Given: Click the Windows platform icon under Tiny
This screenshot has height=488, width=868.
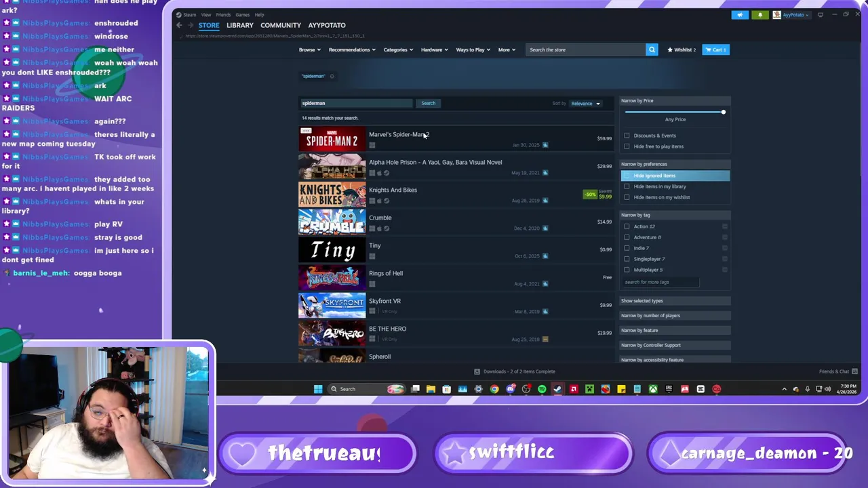Looking at the screenshot, I should click(x=372, y=256).
